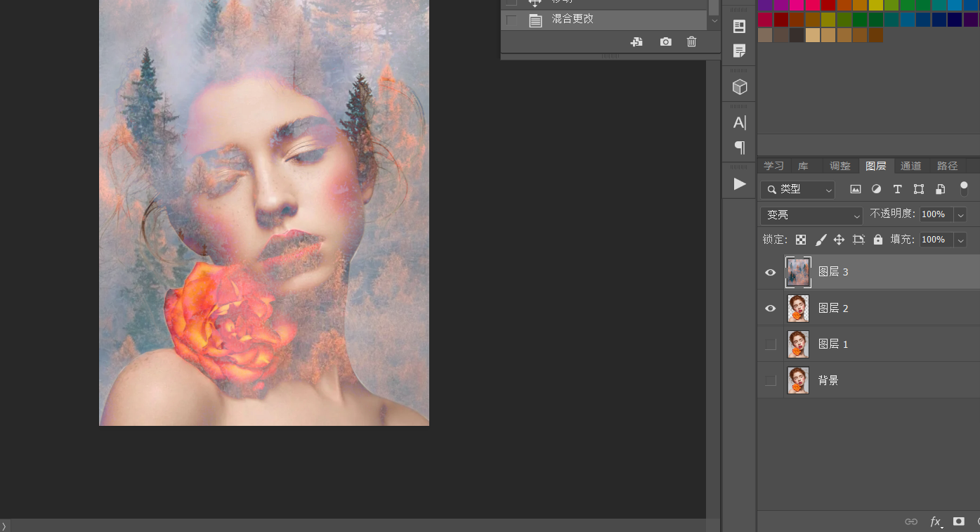980x532 pixels.
Task: Open the 3D cube panel icon
Action: (x=739, y=87)
